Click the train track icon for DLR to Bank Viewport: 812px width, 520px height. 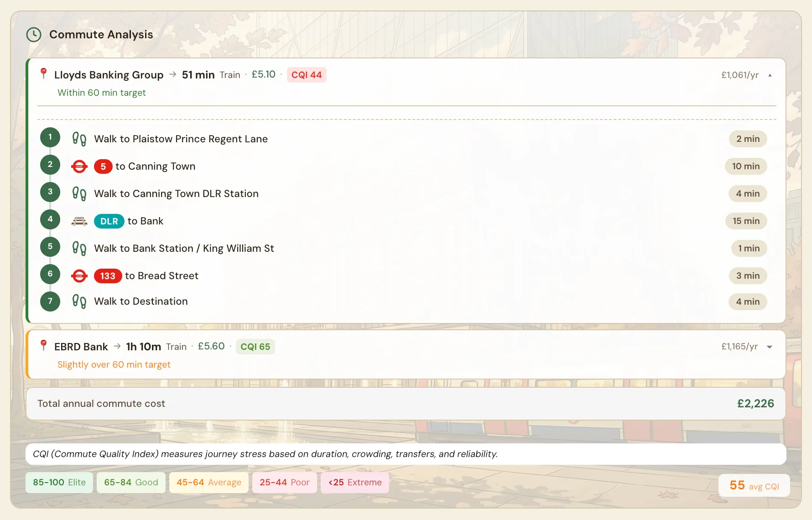pyautogui.click(x=79, y=221)
